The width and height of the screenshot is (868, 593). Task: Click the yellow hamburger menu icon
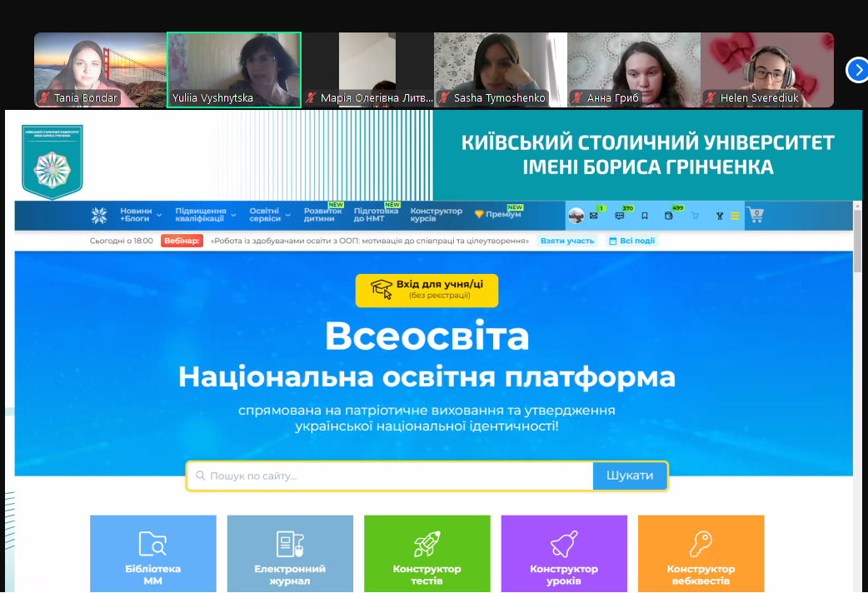pyautogui.click(x=735, y=216)
